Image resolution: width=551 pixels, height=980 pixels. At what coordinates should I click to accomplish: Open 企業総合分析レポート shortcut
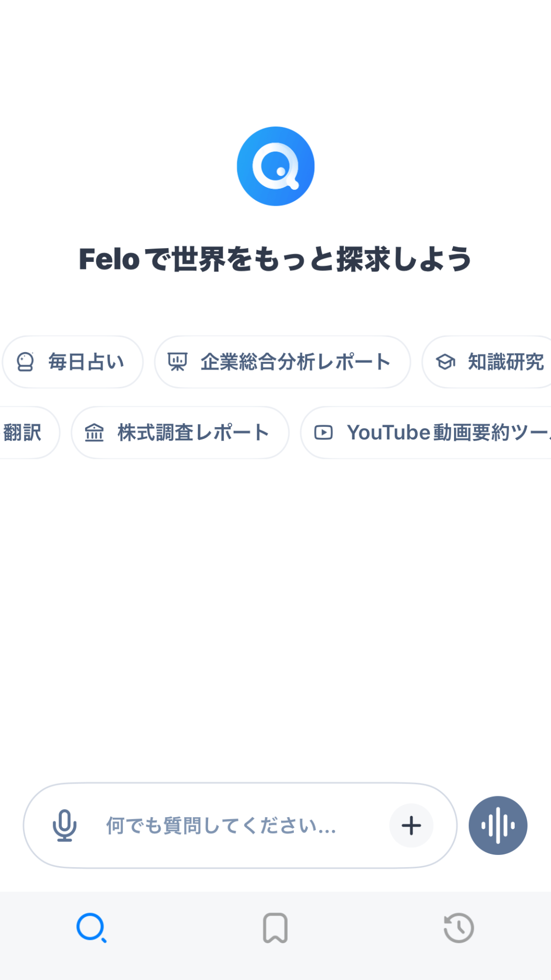point(283,362)
